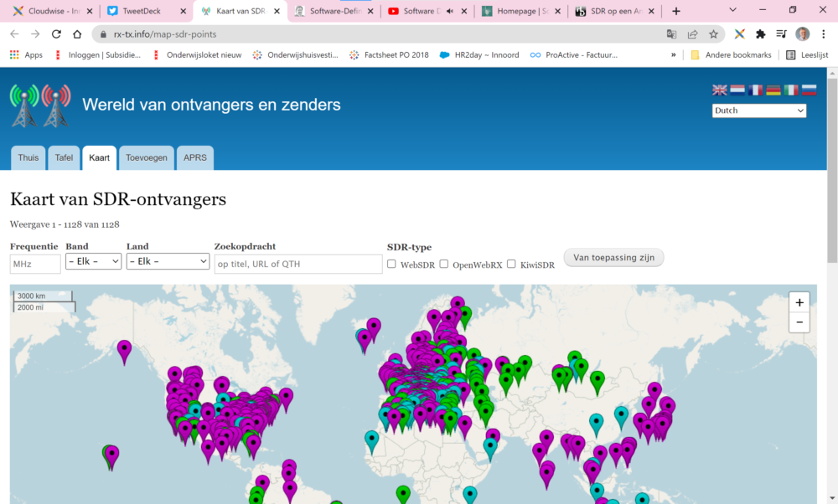Click the British flag language icon
The width and height of the screenshot is (838, 504).
click(720, 90)
